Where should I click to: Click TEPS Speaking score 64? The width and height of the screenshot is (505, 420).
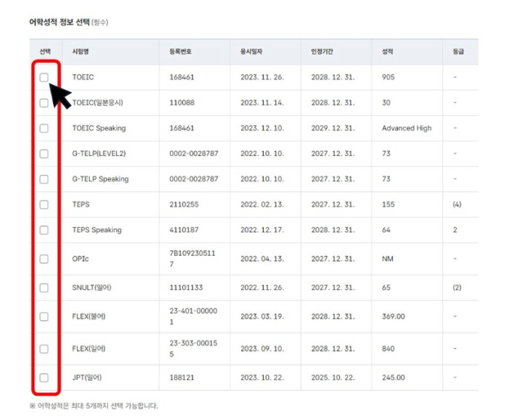(387, 230)
